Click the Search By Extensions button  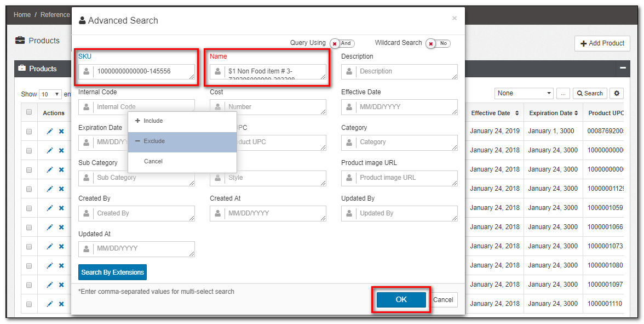coord(113,272)
